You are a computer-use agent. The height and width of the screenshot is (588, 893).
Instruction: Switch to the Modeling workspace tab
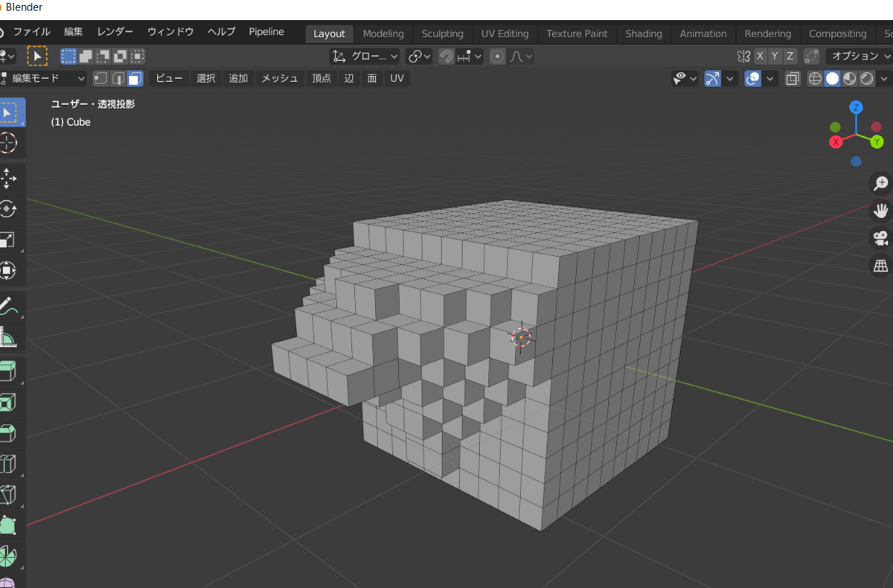(x=383, y=33)
